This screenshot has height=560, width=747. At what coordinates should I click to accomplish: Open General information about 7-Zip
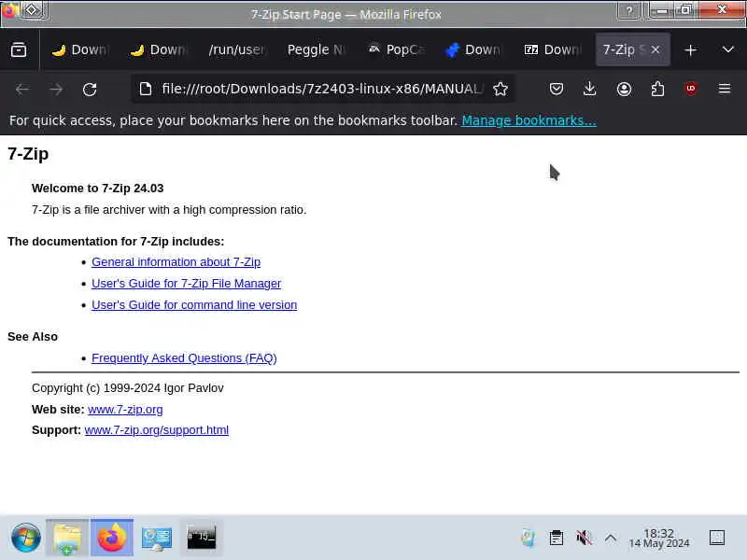tap(176, 262)
